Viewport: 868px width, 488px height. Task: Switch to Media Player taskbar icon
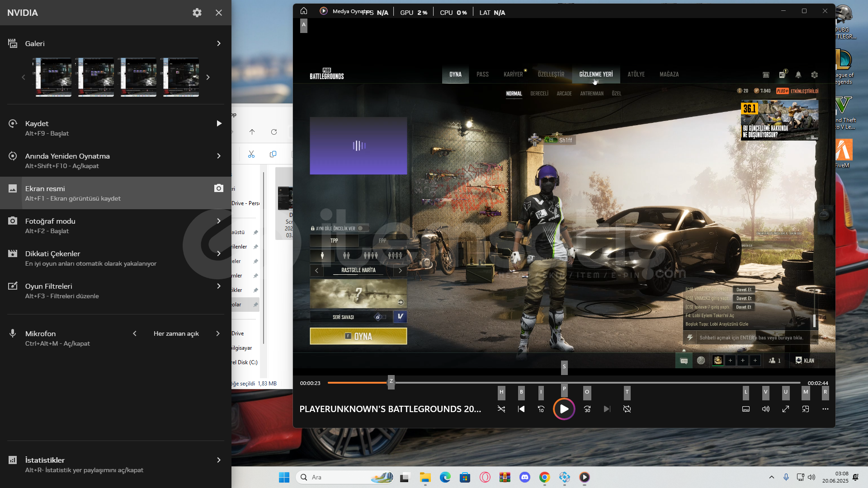[585, 477]
